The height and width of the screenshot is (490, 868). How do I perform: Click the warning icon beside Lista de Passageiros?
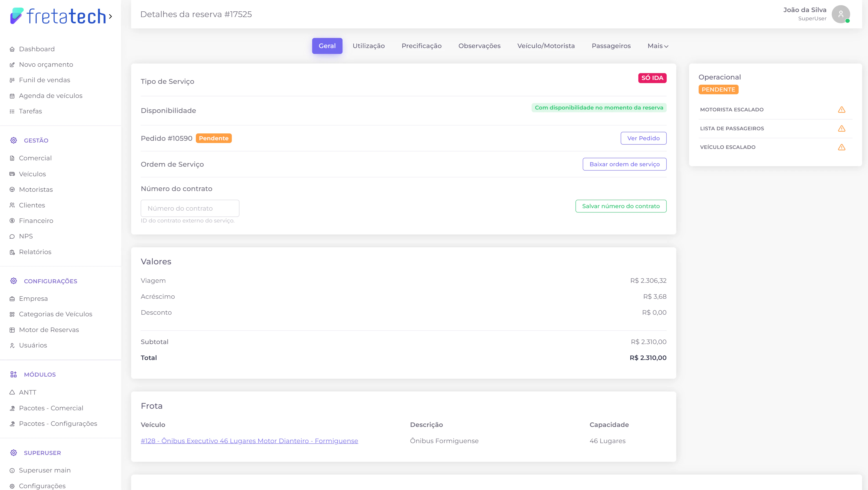pos(841,129)
